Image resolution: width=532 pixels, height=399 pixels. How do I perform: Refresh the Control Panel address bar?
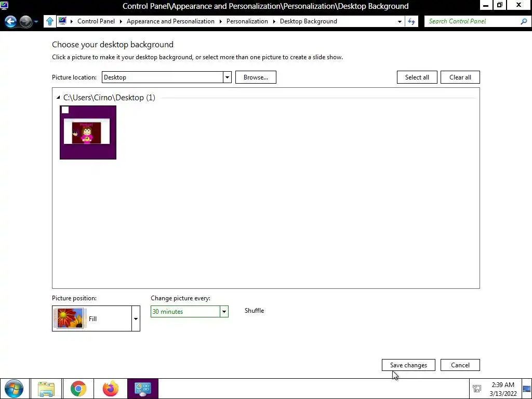411,21
